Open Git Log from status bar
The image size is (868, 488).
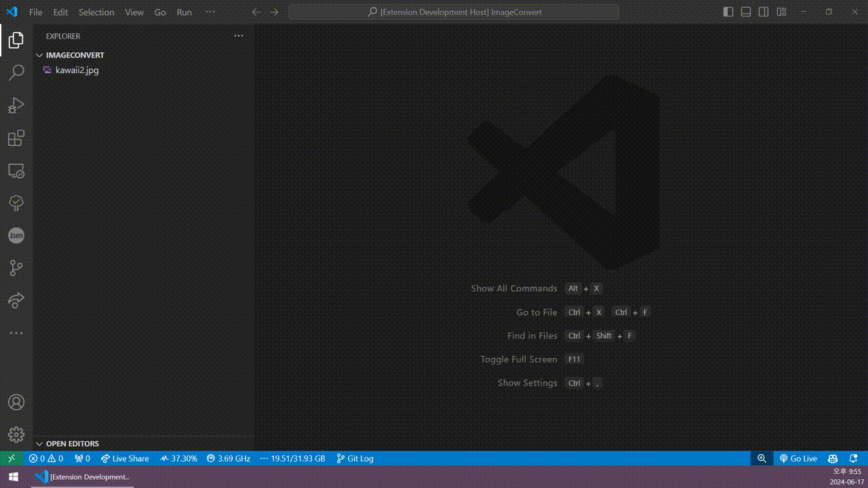pos(355,458)
